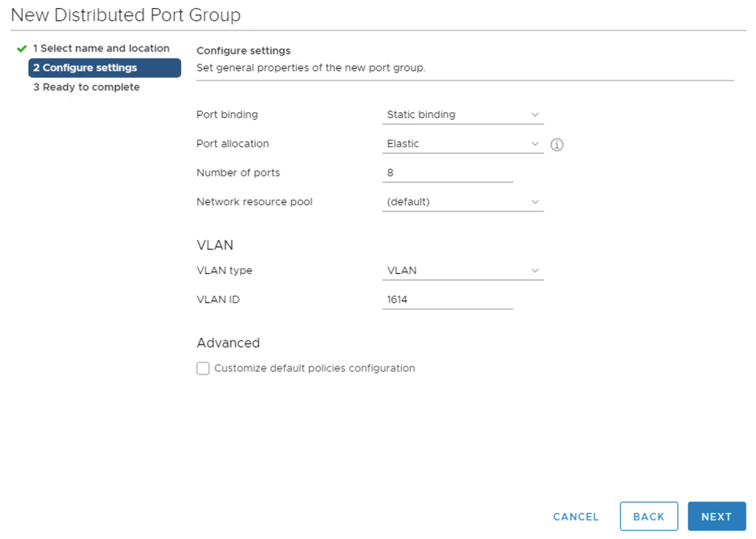Open the Network resource pool dropdown
756x539 pixels.
[463, 202]
